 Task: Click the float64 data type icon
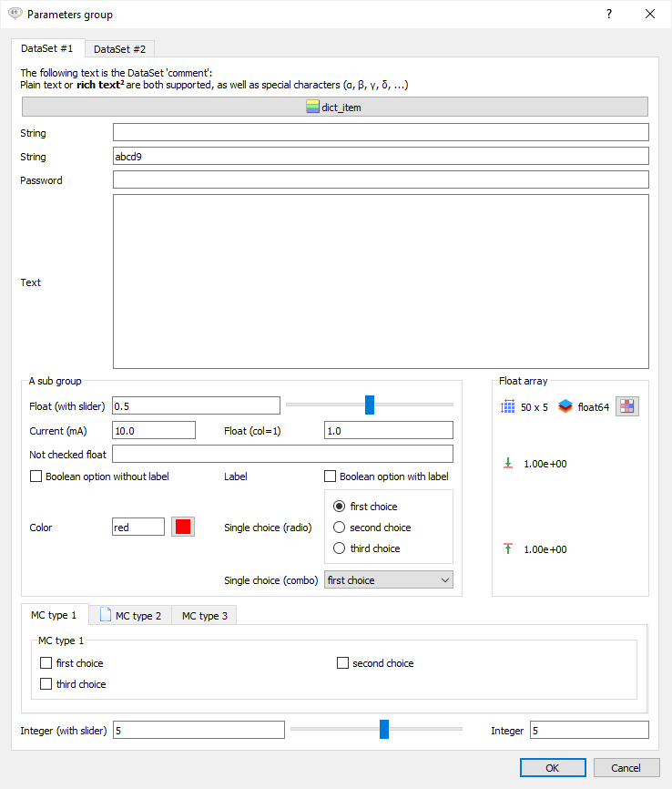[x=565, y=406]
